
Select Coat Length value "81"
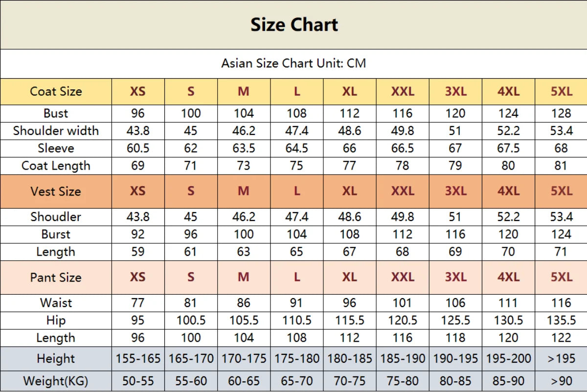tap(561, 166)
